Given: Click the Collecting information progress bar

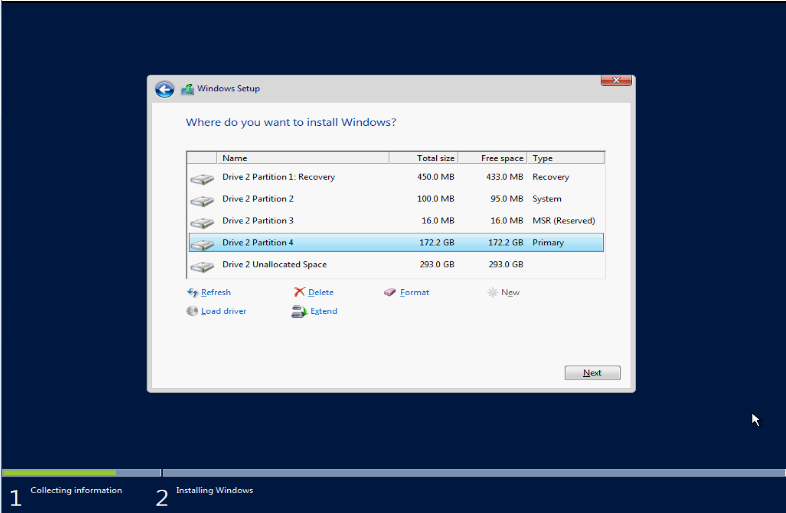Looking at the screenshot, I should [81, 472].
